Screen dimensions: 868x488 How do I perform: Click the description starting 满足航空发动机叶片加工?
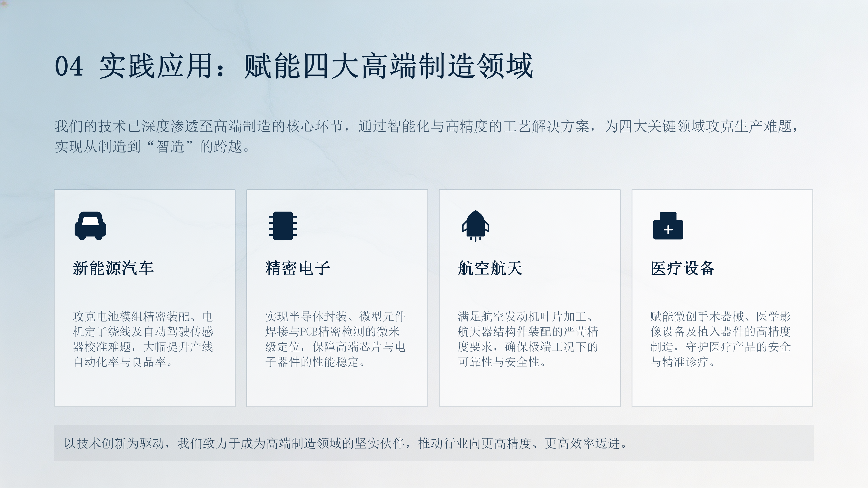click(528, 339)
